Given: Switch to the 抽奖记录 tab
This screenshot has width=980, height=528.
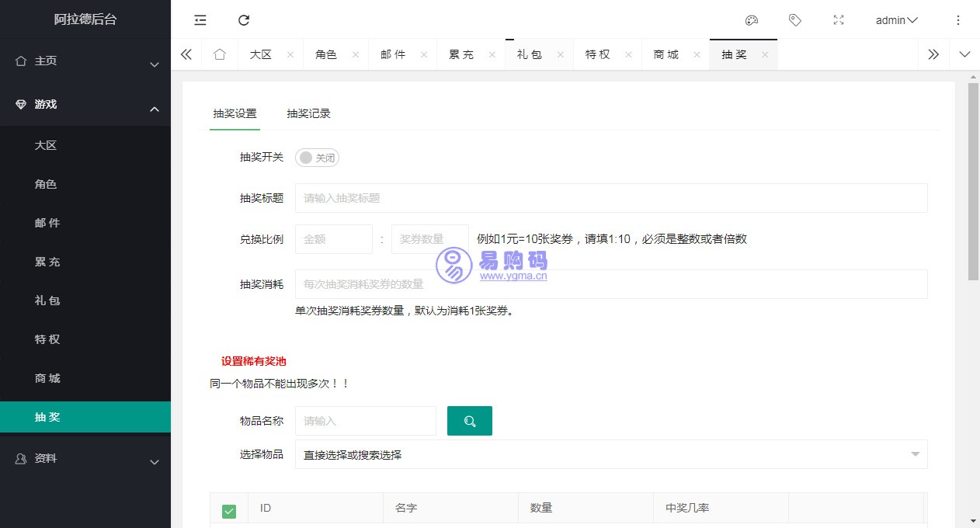Looking at the screenshot, I should point(308,113).
